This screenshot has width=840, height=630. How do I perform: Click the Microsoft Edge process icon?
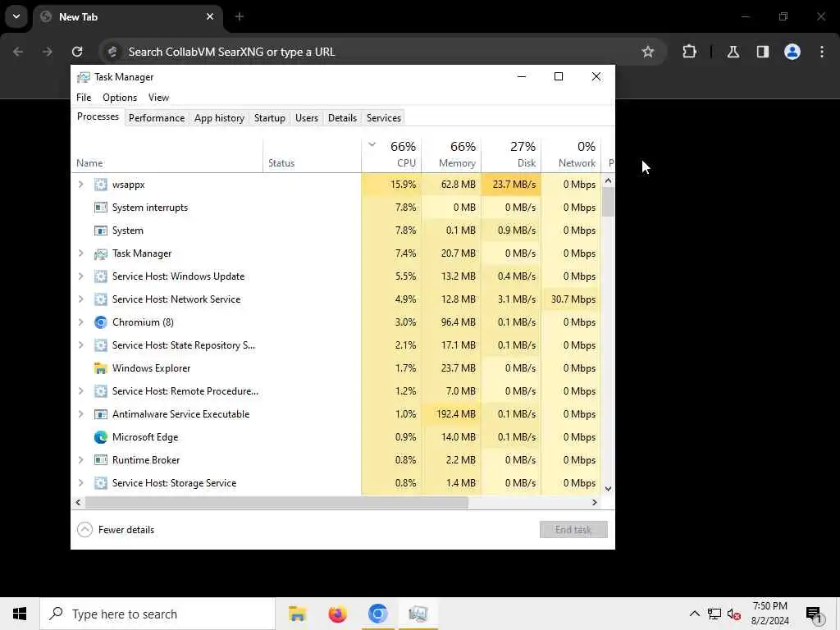101,437
